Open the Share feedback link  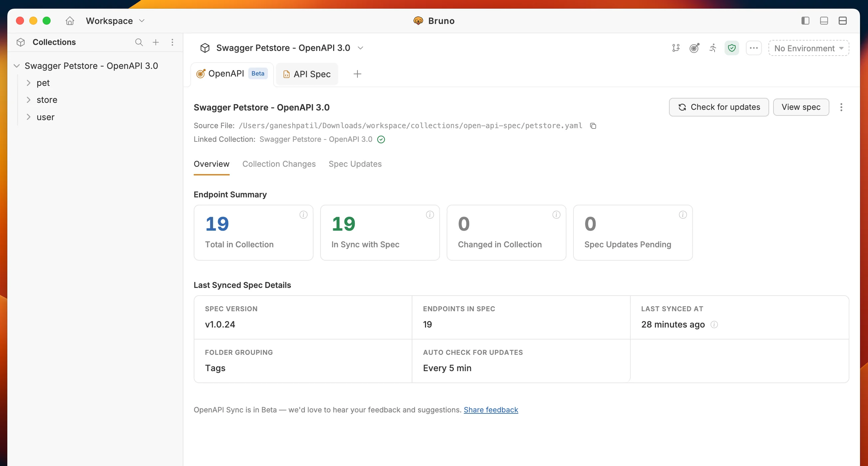click(491, 410)
